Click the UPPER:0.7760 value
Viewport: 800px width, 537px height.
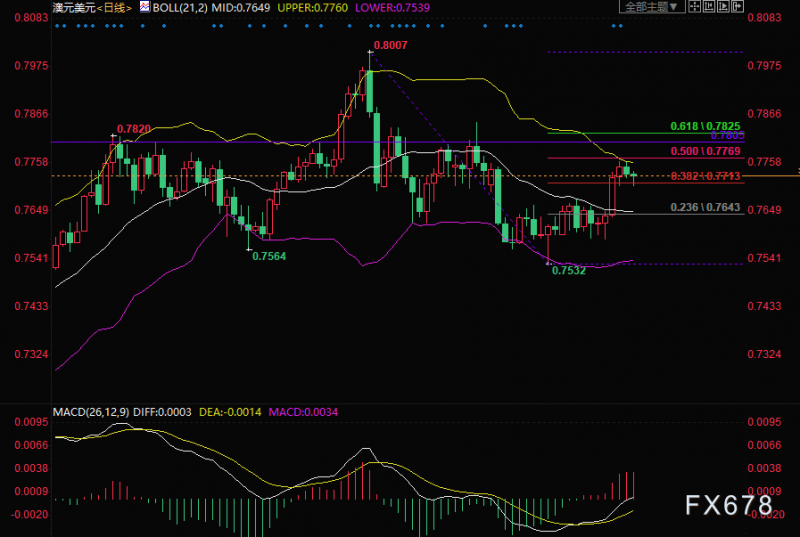click(x=312, y=8)
